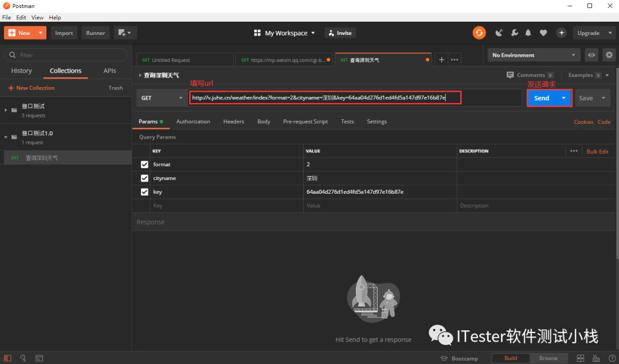Open the wrench settings icon

pyautogui.click(x=514, y=33)
